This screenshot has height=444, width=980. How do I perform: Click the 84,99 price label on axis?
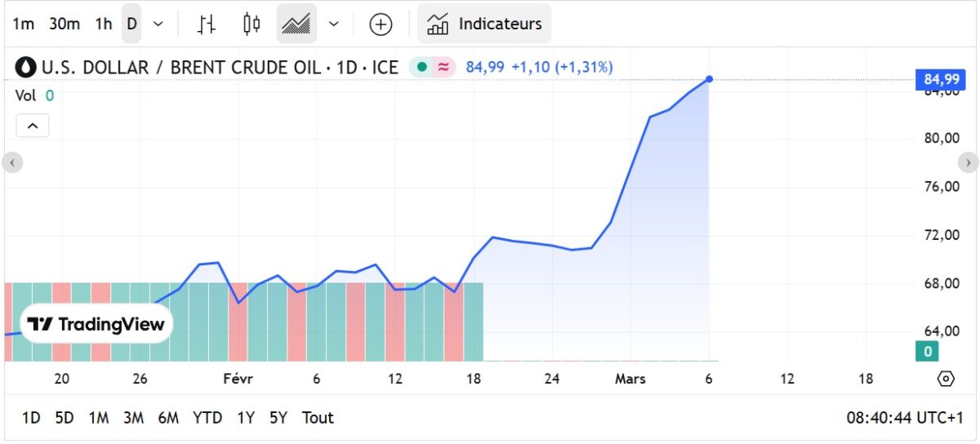(x=941, y=79)
